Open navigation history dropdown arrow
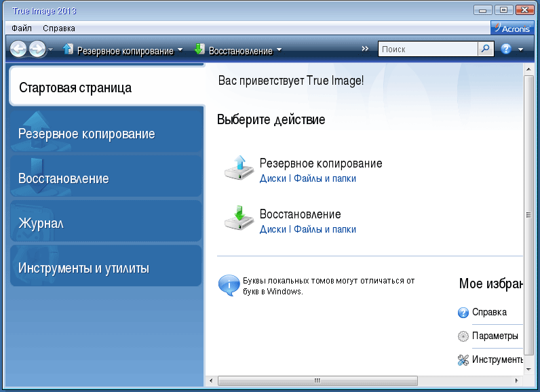Viewport: 540px width, 392px height. pyautogui.click(x=51, y=50)
